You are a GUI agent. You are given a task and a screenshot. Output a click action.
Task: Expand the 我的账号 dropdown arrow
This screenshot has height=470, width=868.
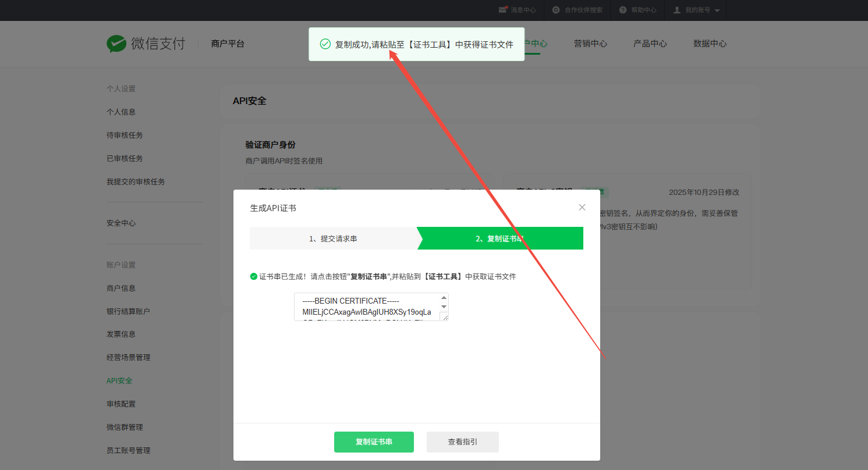coord(717,10)
